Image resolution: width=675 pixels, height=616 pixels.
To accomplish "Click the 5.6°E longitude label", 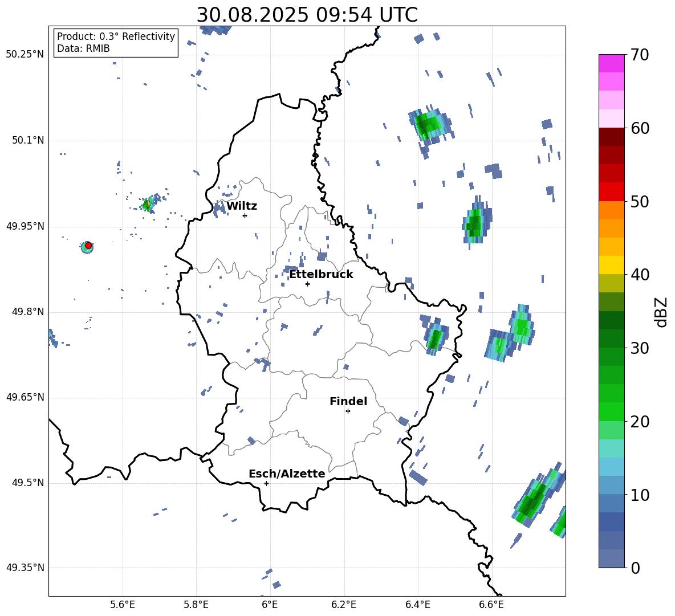I will point(123,605).
